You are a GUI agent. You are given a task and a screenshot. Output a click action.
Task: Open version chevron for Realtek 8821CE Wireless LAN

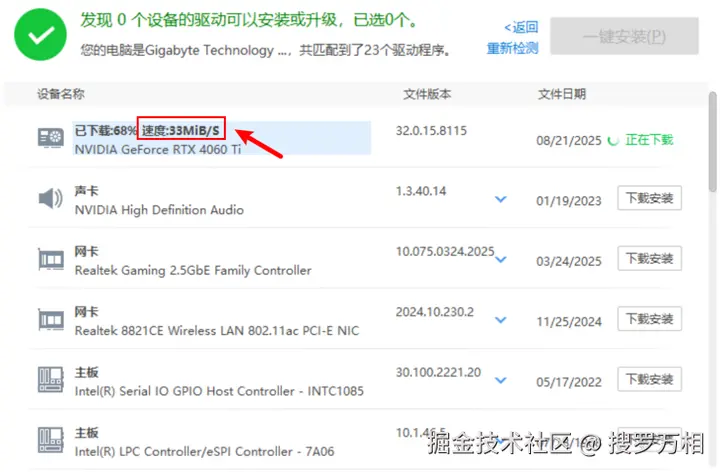click(501, 320)
